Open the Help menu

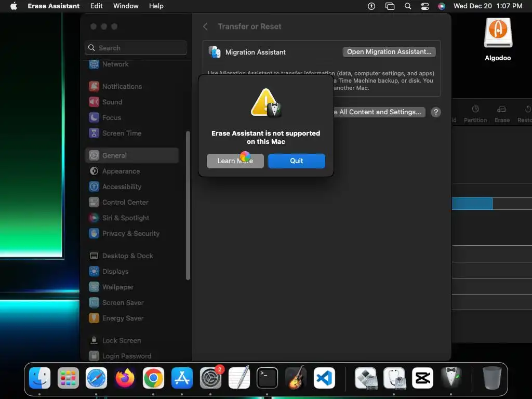coord(156,6)
